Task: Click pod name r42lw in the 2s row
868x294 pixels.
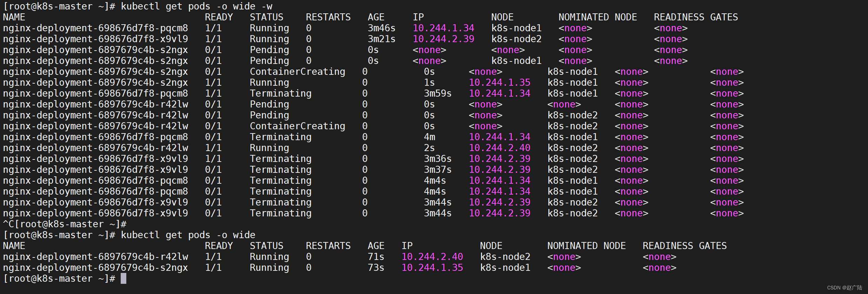Action: (x=95, y=148)
